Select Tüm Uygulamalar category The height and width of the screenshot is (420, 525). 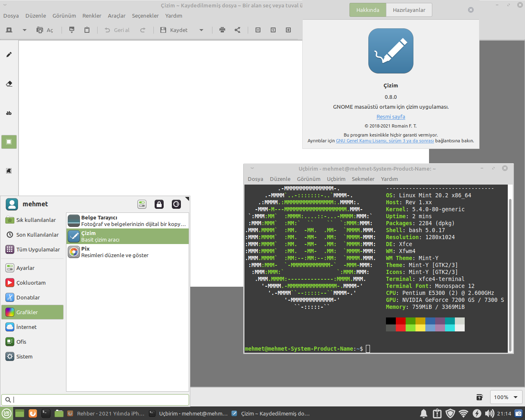coord(32,249)
